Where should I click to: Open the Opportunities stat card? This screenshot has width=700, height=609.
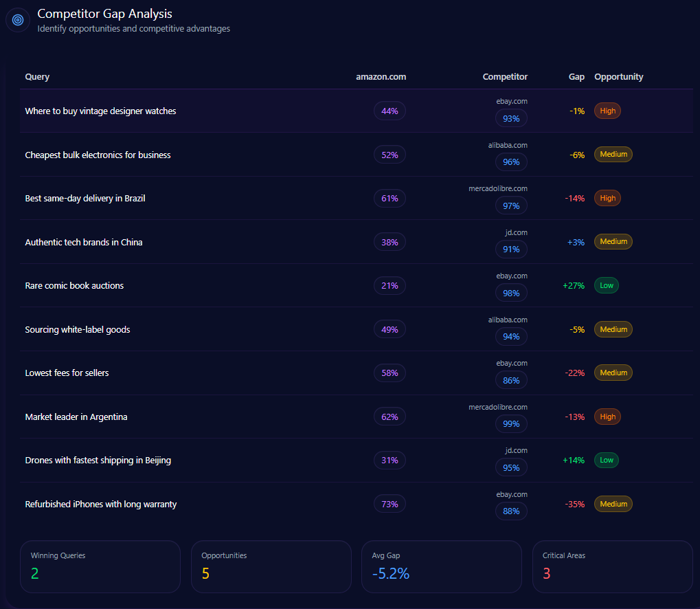tap(271, 566)
